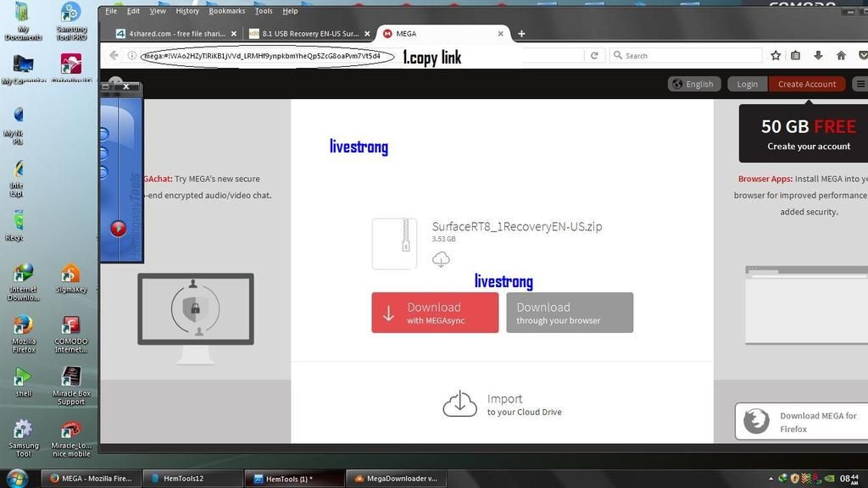Click the cloud download icon under file name

(x=441, y=260)
